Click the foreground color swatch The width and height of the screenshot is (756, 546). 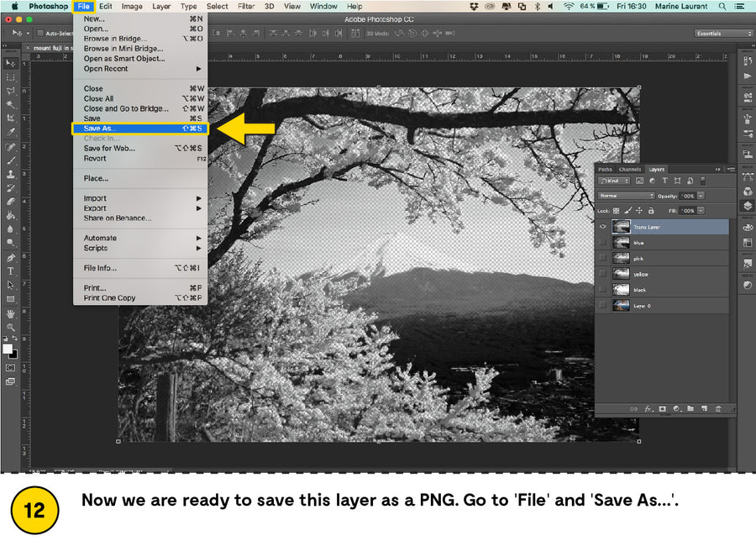point(8,348)
